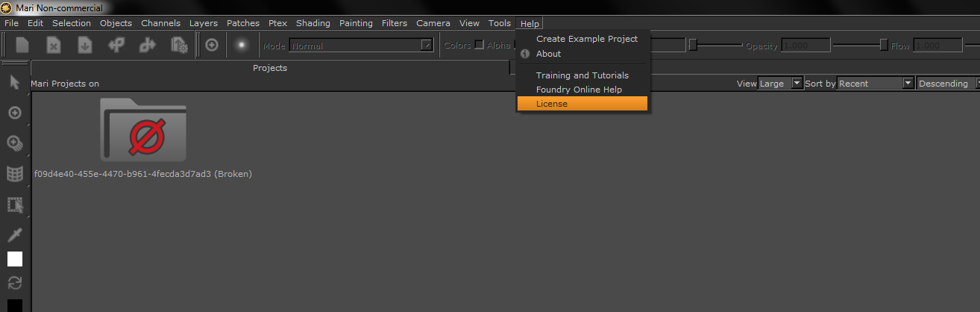Viewport: 980px width, 312px height.
Task: Select the marquee selection tool icon
Action: (14, 205)
